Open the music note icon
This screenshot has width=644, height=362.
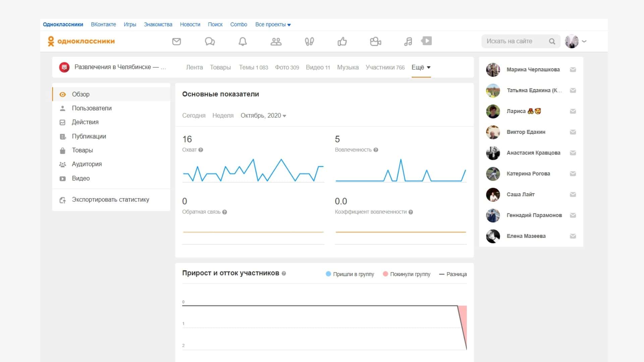(x=408, y=42)
